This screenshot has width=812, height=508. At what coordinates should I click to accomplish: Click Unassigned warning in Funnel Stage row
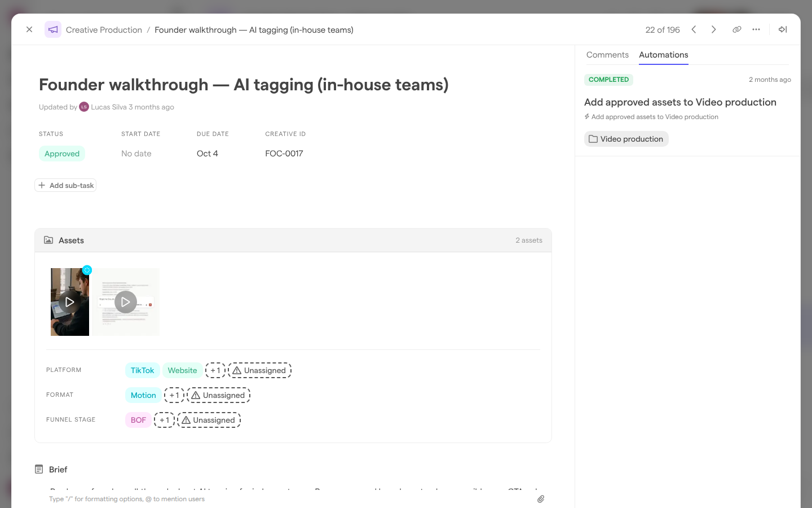tap(209, 420)
